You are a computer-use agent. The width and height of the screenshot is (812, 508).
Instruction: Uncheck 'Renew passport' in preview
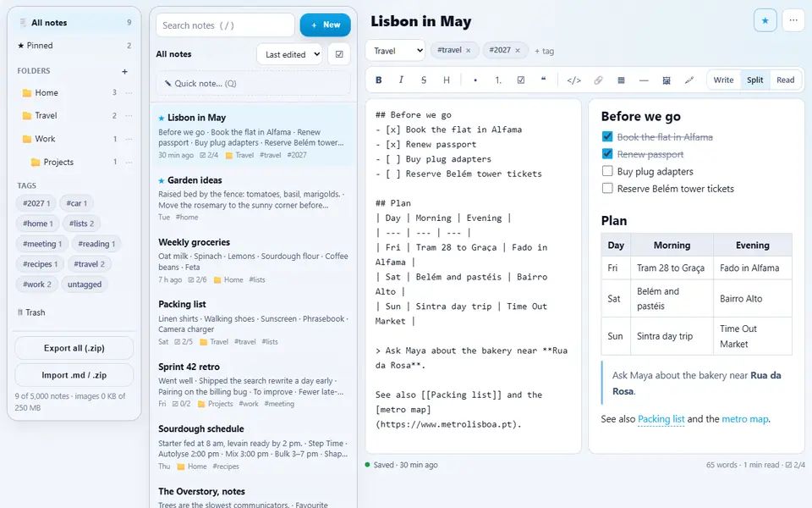607,154
